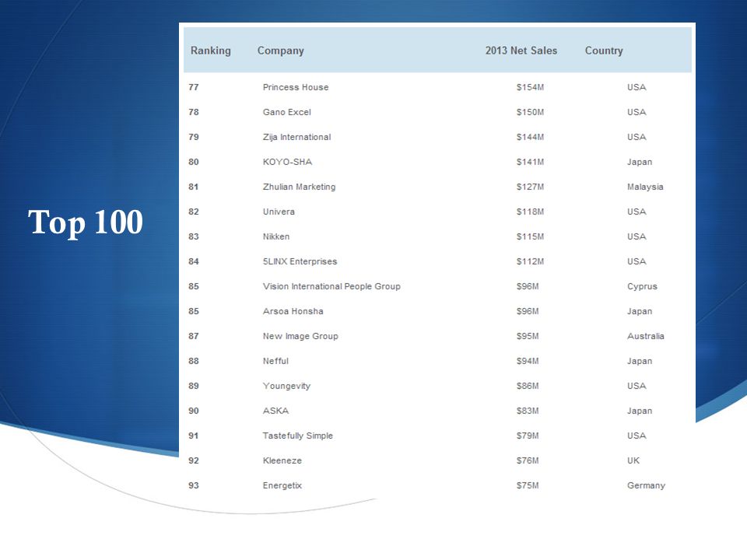747x560 pixels.
Task: Click the $112M net sales value
Action: click(530, 261)
